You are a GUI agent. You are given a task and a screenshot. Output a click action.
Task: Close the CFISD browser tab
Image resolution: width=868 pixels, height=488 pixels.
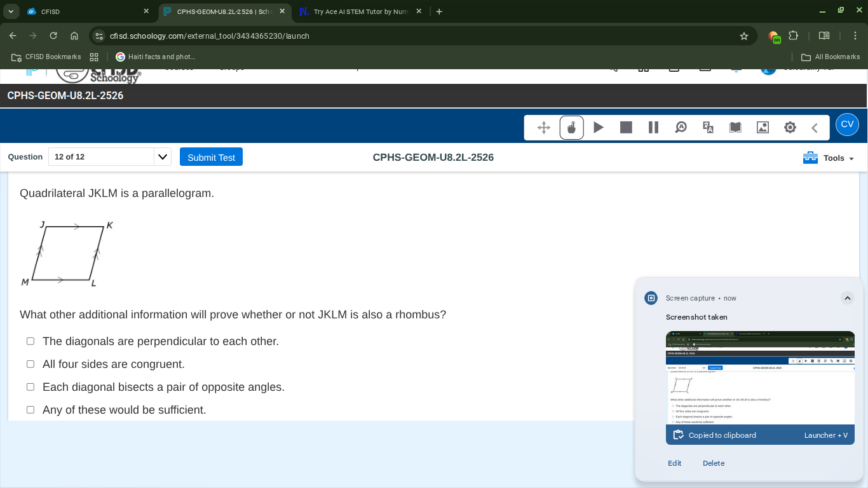pos(146,11)
